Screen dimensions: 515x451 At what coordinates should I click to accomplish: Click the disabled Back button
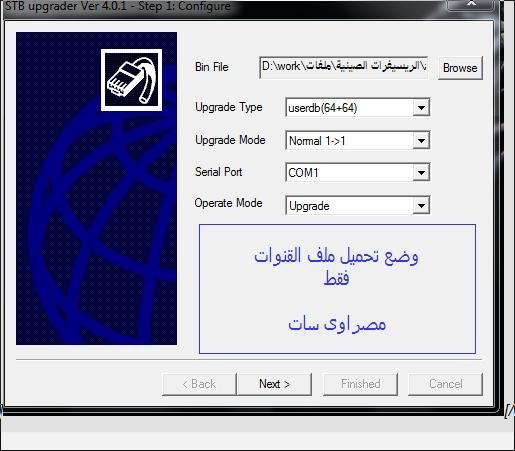199,384
